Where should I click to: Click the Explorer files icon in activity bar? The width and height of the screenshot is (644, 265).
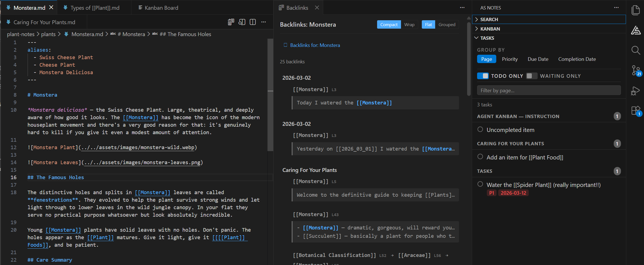pyautogui.click(x=636, y=10)
